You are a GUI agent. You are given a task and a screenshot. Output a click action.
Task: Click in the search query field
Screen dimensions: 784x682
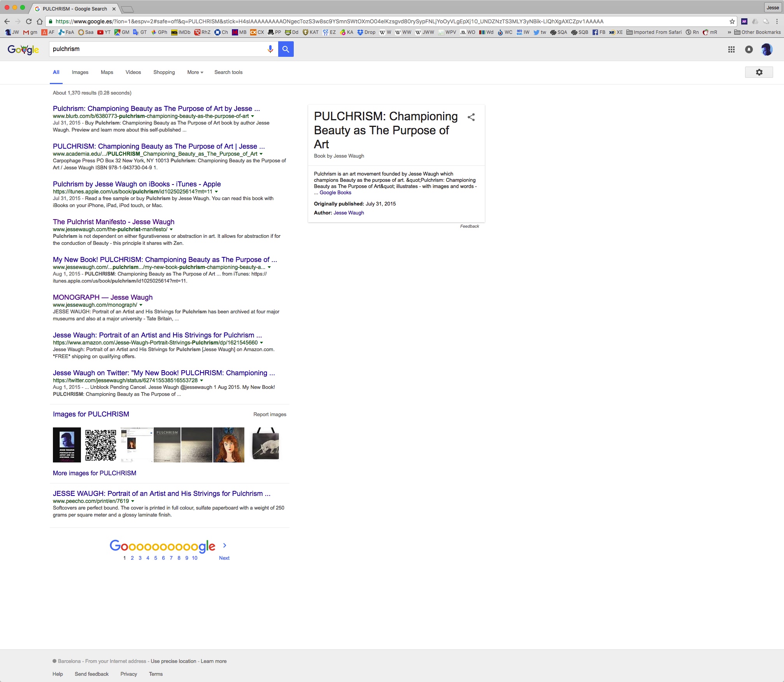point(158,49)
